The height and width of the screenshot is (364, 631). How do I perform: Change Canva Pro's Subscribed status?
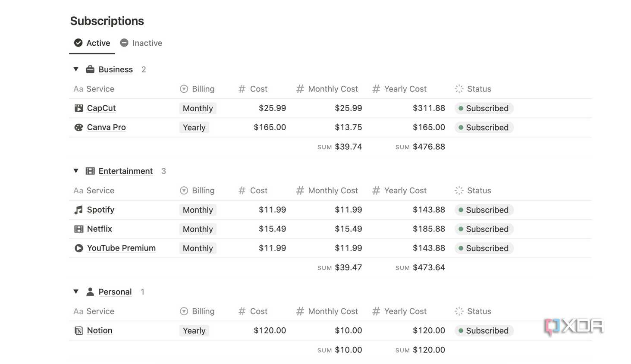point(483,127)
